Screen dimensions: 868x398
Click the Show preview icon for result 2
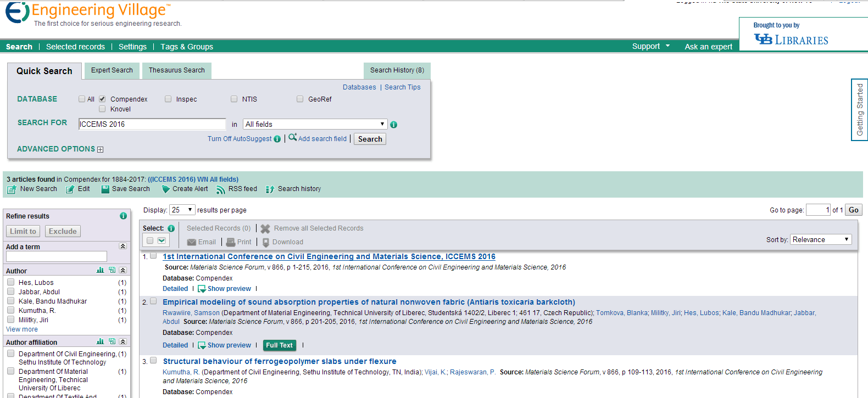pyautogui.click(x=202, y=345)
